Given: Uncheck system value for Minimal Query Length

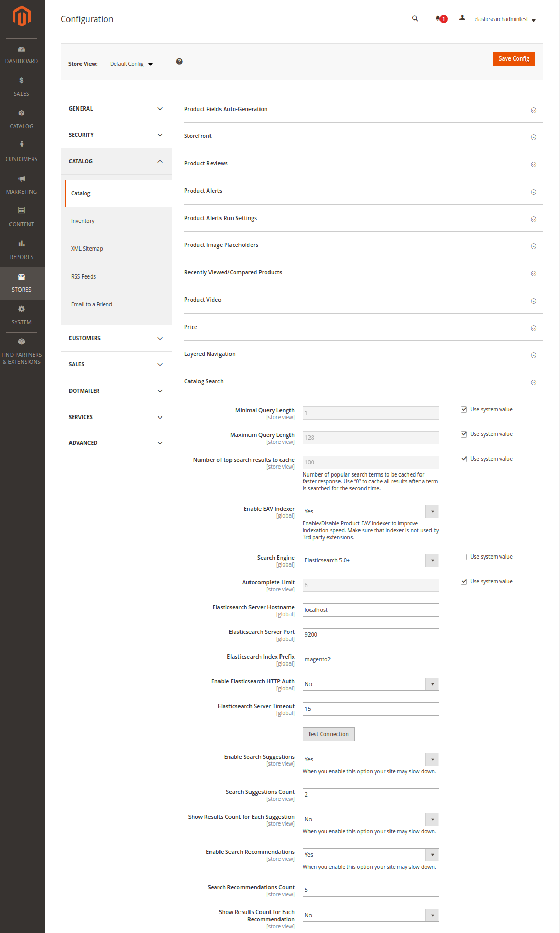Looking at the screenshot, I should [x=464, y=409].
